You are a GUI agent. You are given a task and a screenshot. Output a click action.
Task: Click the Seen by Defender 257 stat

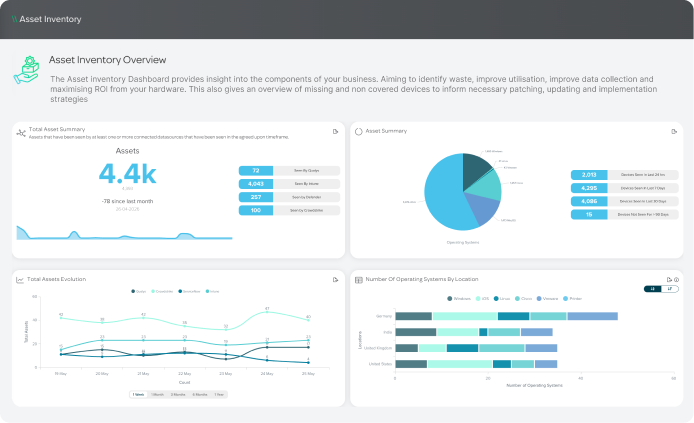pyautogui.click(x=289, y=197)
